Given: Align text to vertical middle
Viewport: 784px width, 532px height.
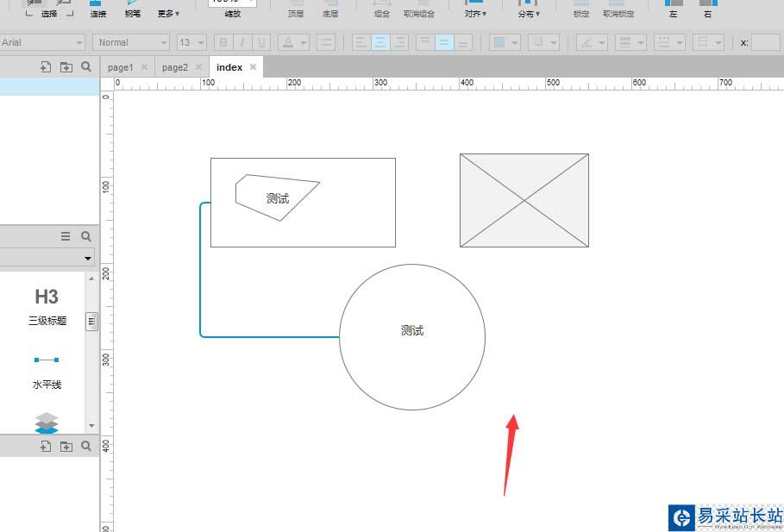Looking at the screenshot, I should (x=444, y=42).
